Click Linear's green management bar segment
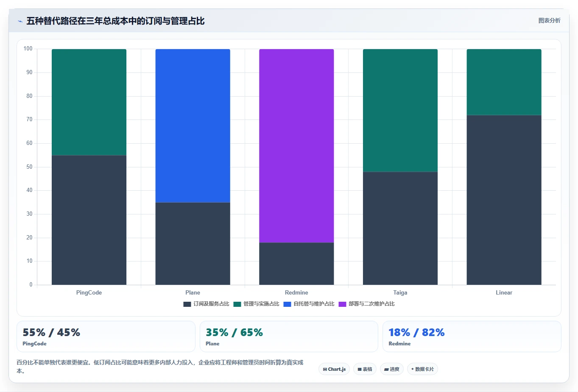The width and height of the screenshot is (578, 392). pos(504,82)
